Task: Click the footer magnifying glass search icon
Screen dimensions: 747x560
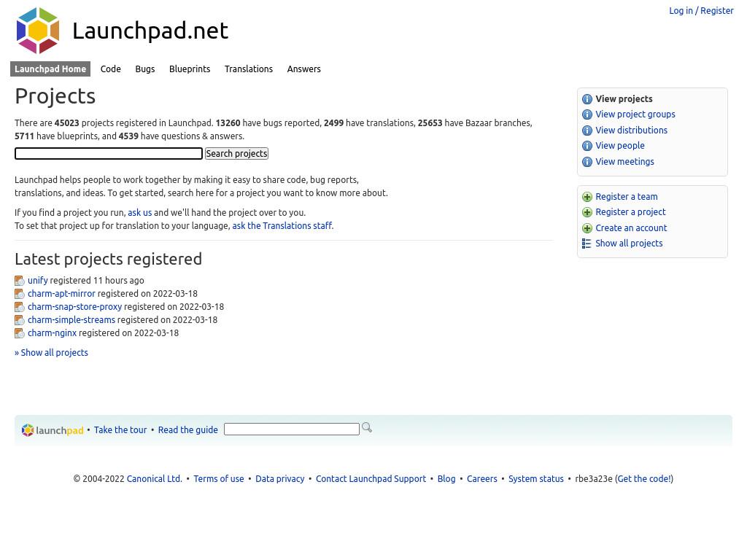Action: click(x=367, y=427)
